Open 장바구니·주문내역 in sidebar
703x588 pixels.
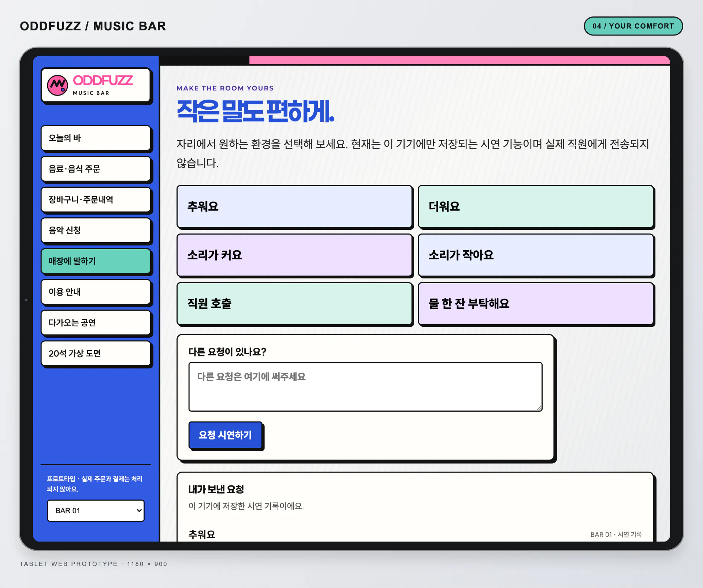click(x=96, y=199)
